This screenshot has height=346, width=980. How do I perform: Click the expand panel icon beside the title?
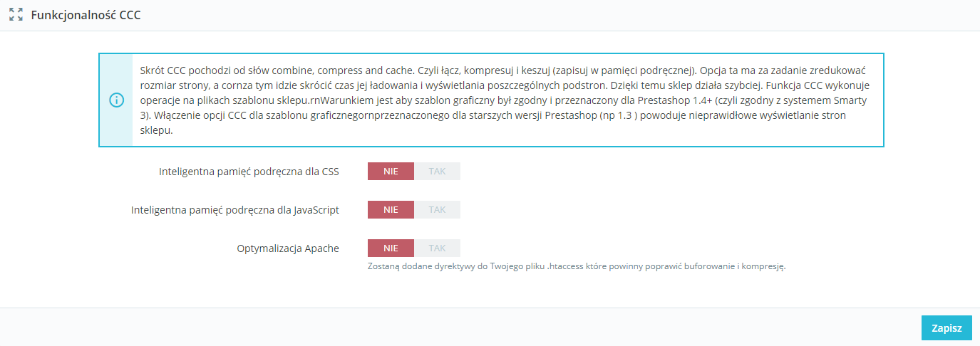pos(16,14)
